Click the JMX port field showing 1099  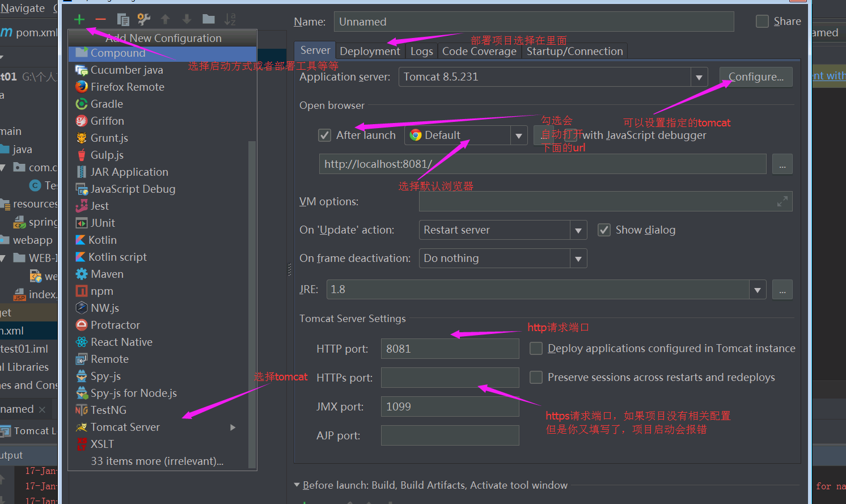coord(450,406)
